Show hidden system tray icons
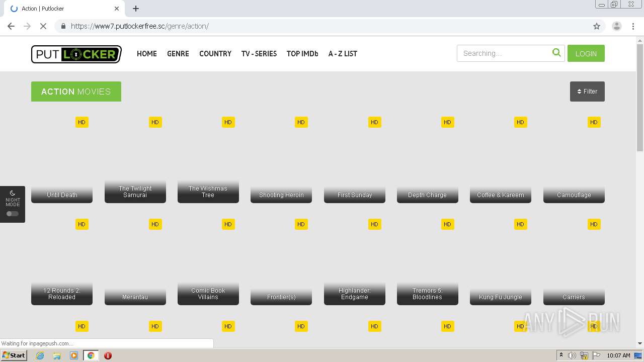 pyautogui.click(x=561, y=355)
